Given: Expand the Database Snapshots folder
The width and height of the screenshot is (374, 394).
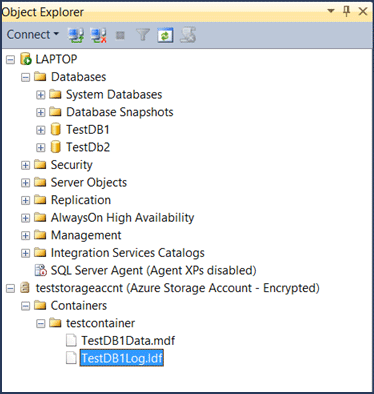Looking at the screenshot, I should click(x=40, y=112).
